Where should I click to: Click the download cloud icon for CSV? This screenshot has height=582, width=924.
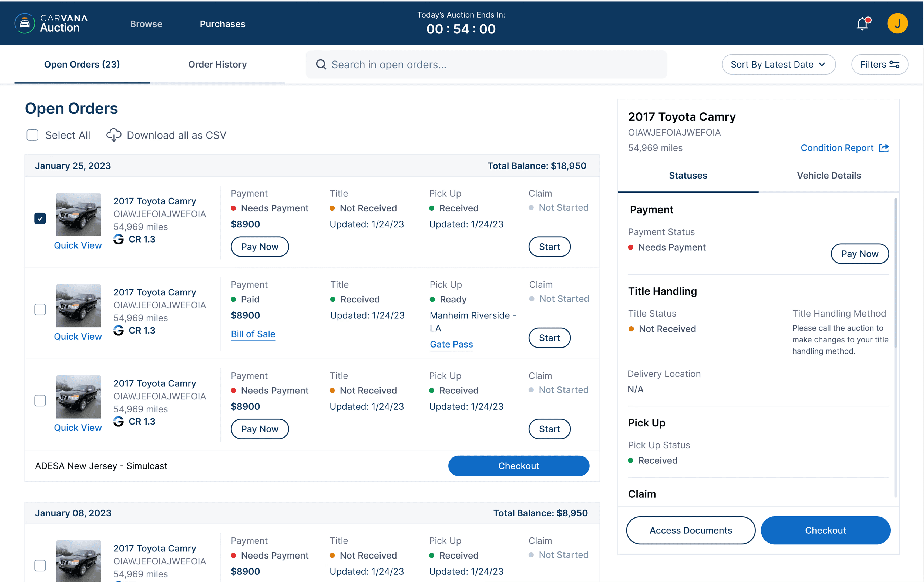coord(114,135)
